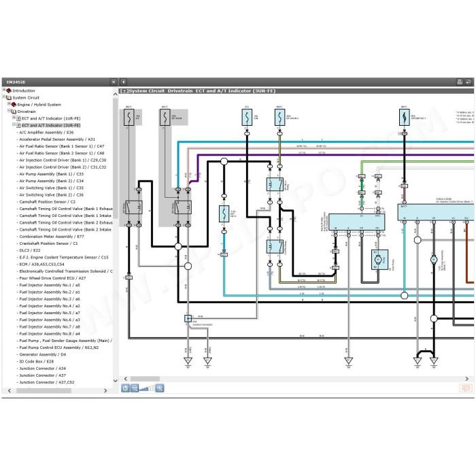Open DLC3 / E22 entry
This screenshot has width=476, height=476.
(x=30, y=250)
